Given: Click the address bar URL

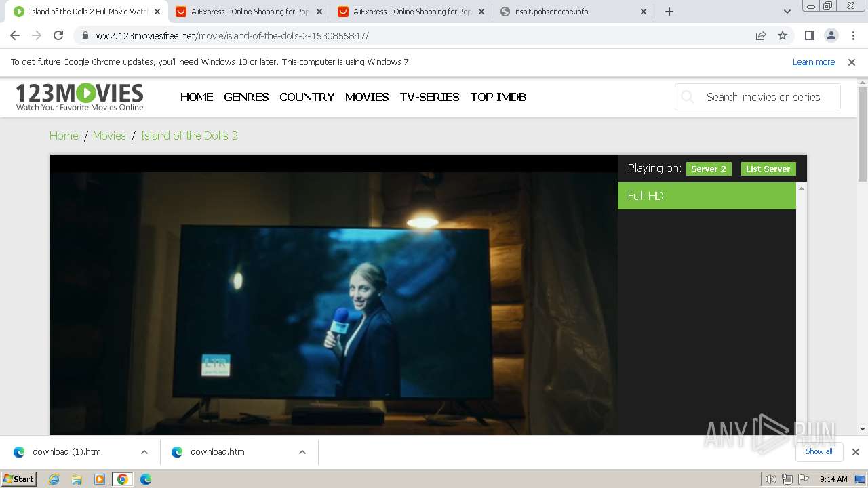Looking at the screenshot, I should click(x=232, y=36).
